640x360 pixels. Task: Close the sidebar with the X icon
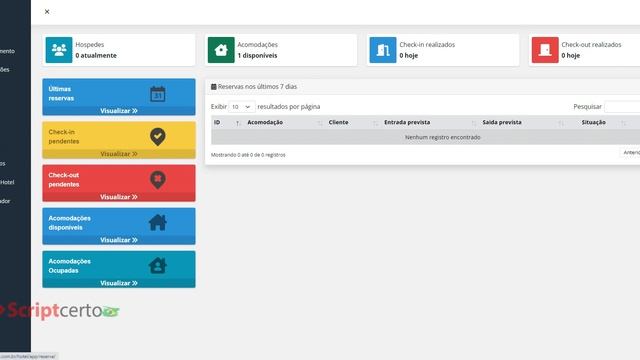tap(47, 11)
